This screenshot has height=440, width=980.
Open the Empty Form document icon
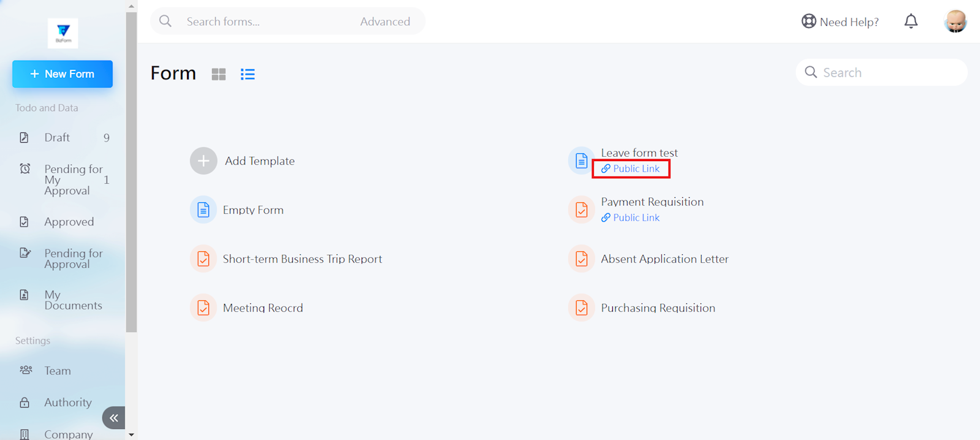point(203,210)
